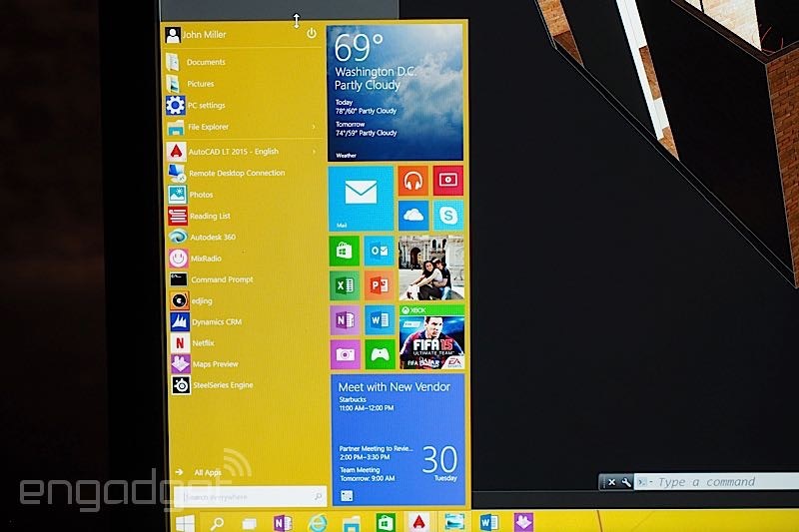Open Remote Desktop Connection
Screen dimensions: 799x532
[227, 173]
